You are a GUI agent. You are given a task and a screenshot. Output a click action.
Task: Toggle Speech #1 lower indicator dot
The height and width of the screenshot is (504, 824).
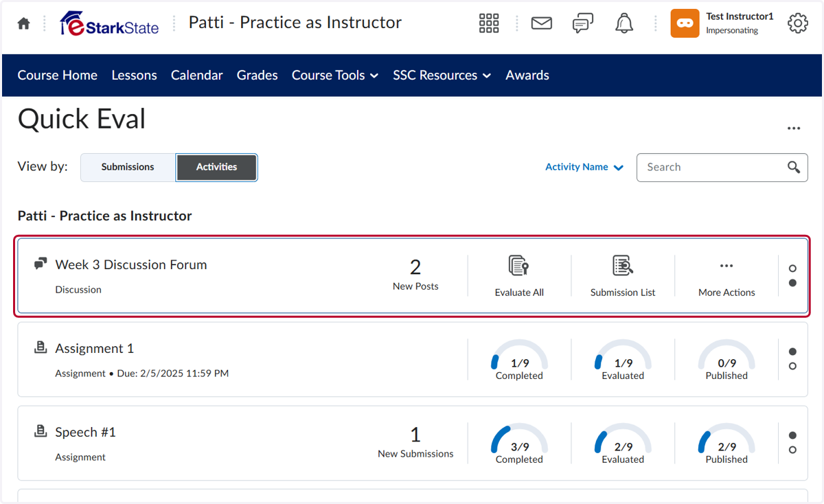point(792,450)
